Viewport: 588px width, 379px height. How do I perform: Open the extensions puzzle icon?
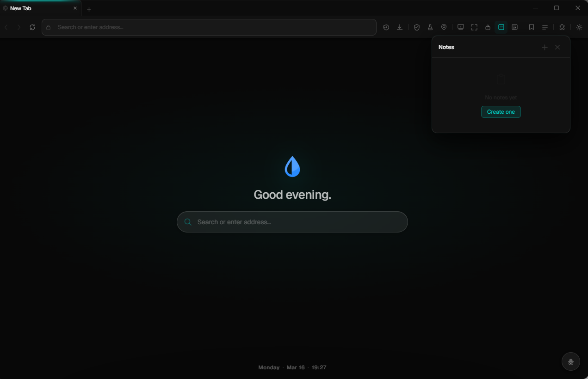point(562,27)
